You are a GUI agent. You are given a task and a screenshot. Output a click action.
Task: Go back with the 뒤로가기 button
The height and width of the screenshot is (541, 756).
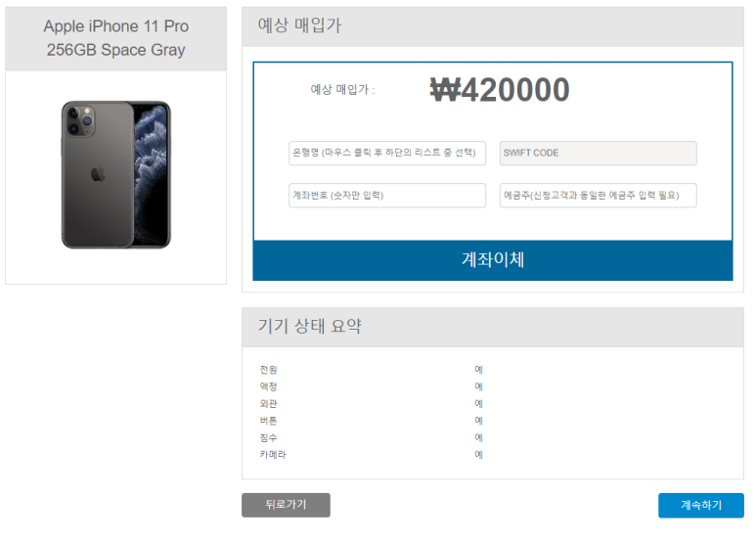(x=286, y=505)
